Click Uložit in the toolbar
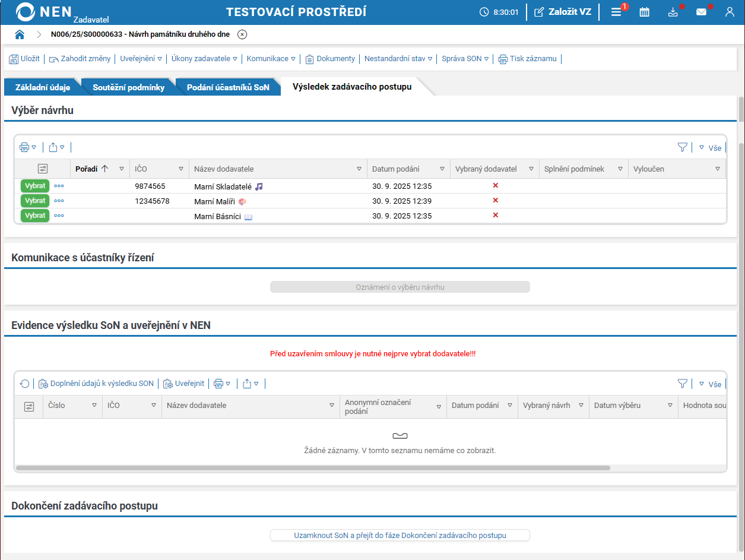Viewport: 745px width, 560px height. tap(24, 59)
